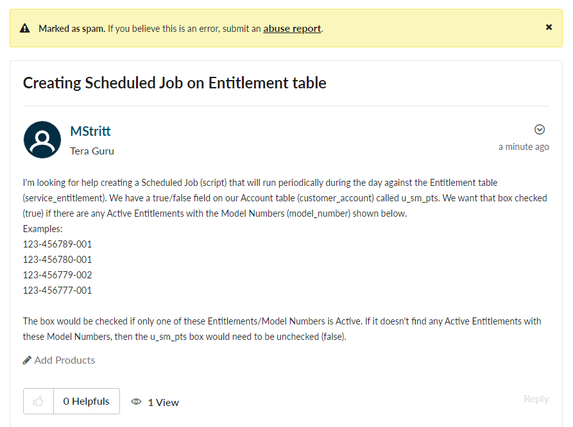Screen dimensions: 573x427
Task: Click the 0 Helpfuls count button
Action: tap(86, 401)
